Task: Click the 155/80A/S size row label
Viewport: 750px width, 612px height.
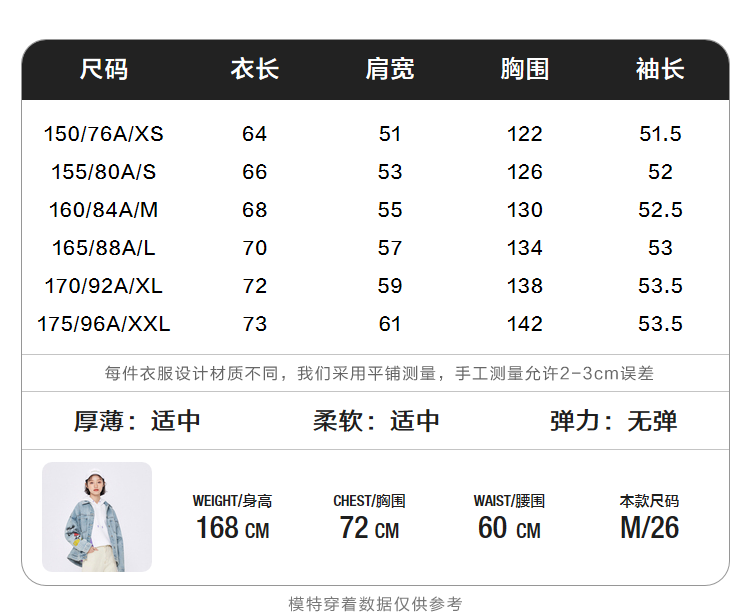Action: [104, 172]
